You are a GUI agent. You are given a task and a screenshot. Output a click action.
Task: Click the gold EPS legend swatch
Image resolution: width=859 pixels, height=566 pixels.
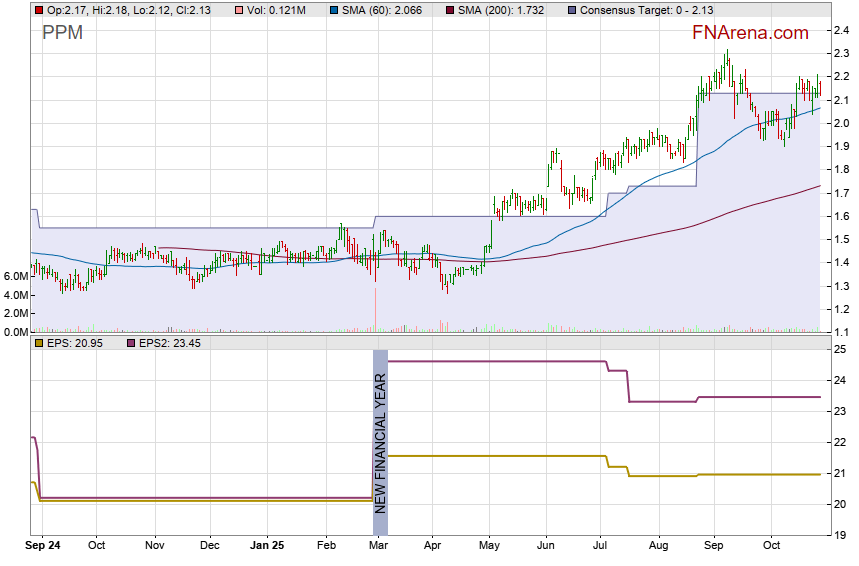(38, 343)
